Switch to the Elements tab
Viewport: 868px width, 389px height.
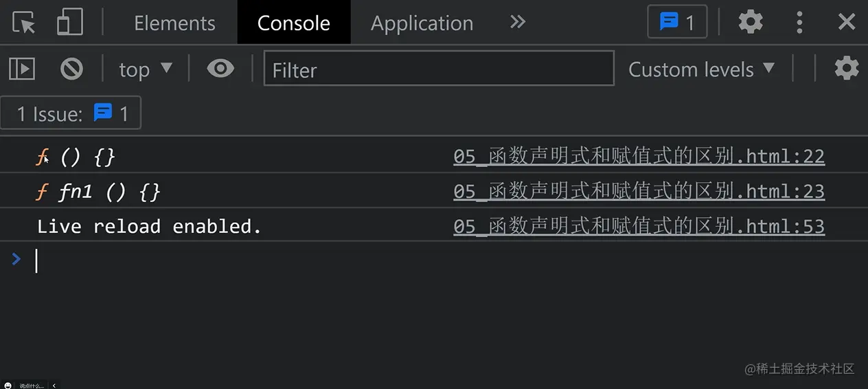tap(174, 23)
